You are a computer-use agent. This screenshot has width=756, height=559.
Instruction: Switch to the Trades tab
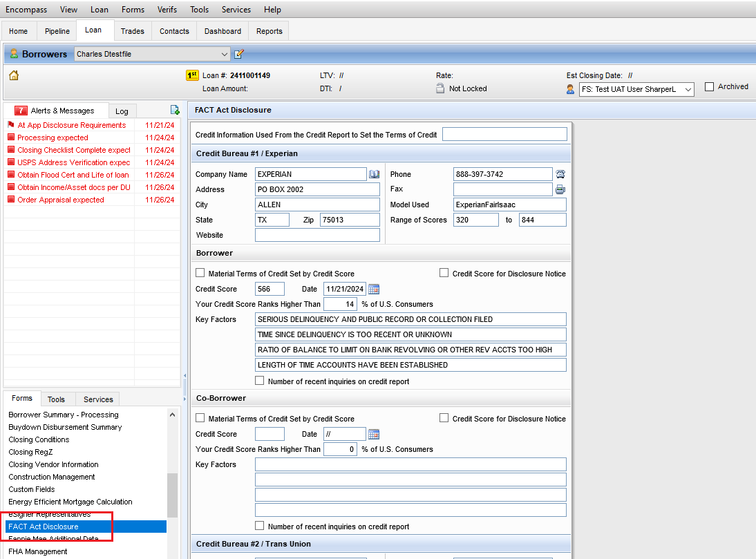(132, 31)
